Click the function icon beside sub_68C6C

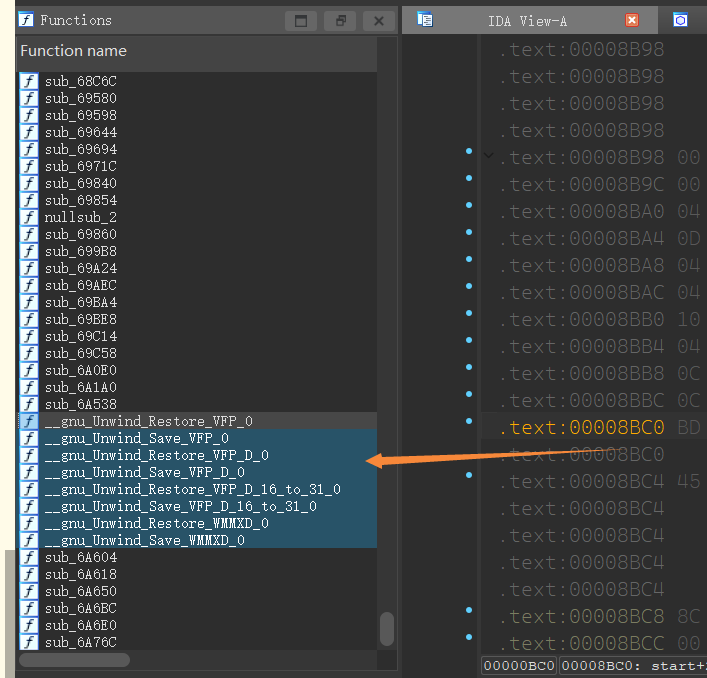click(x=29, y=81)
